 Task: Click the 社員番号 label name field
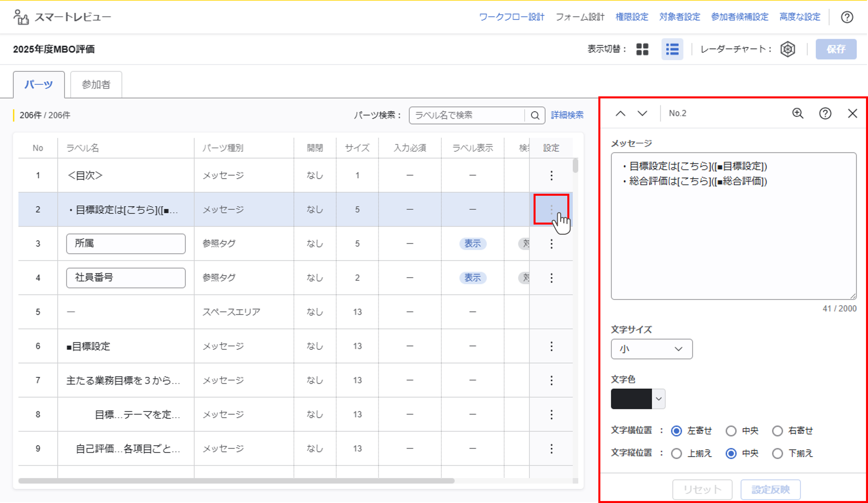pos(126,278)
